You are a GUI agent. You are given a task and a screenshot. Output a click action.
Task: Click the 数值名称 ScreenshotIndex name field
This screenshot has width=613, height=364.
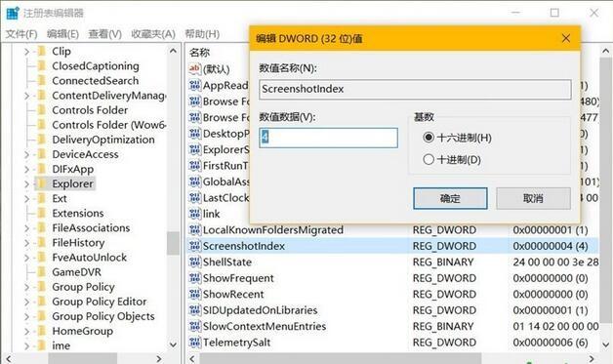(x=415, y=89)
